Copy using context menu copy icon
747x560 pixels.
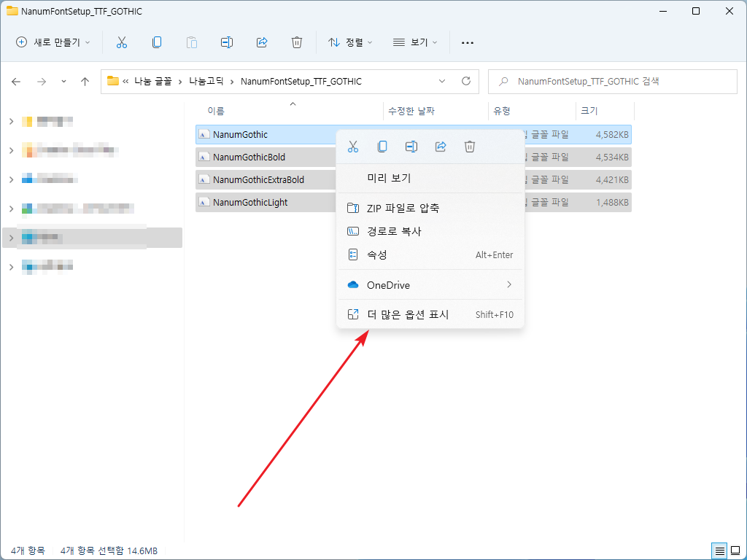(382, 147)
